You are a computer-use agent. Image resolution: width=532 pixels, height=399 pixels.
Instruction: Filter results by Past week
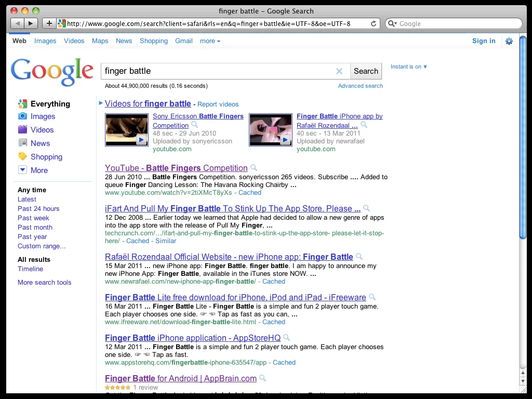33,218
